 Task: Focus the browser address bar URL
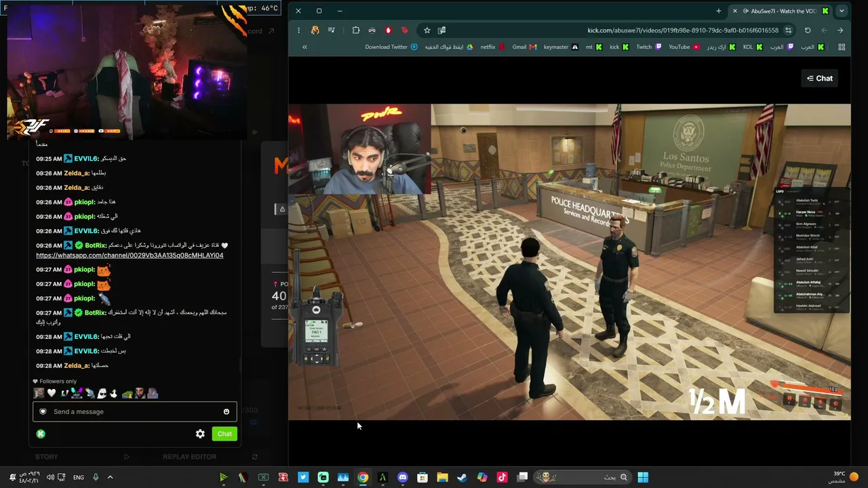[683, 30]
